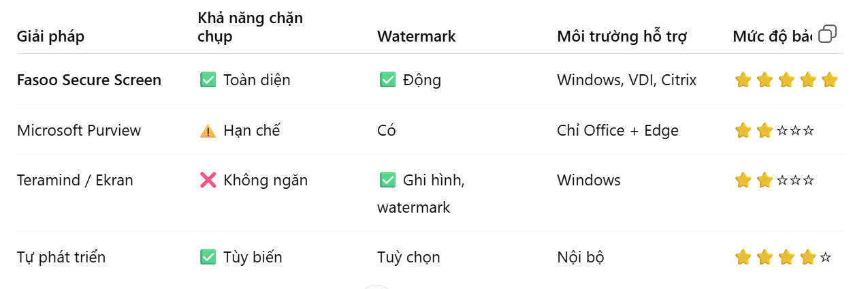Select the Teramind / Ekran cell
868x289 pixels.
pos(75,180)
